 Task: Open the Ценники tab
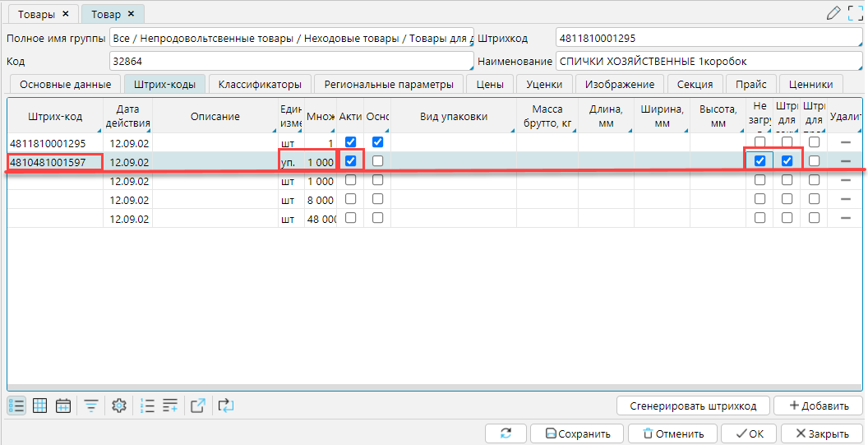coord(810,84)
